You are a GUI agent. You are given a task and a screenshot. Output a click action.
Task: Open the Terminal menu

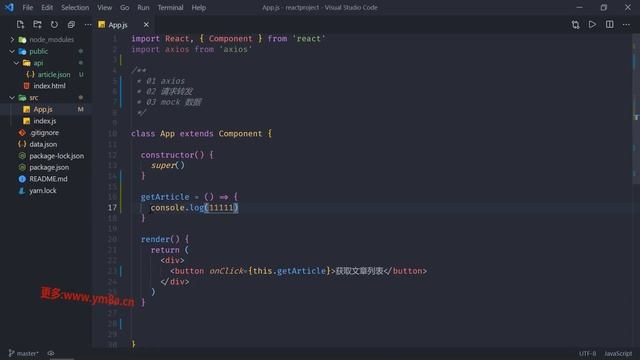[170, 7]
